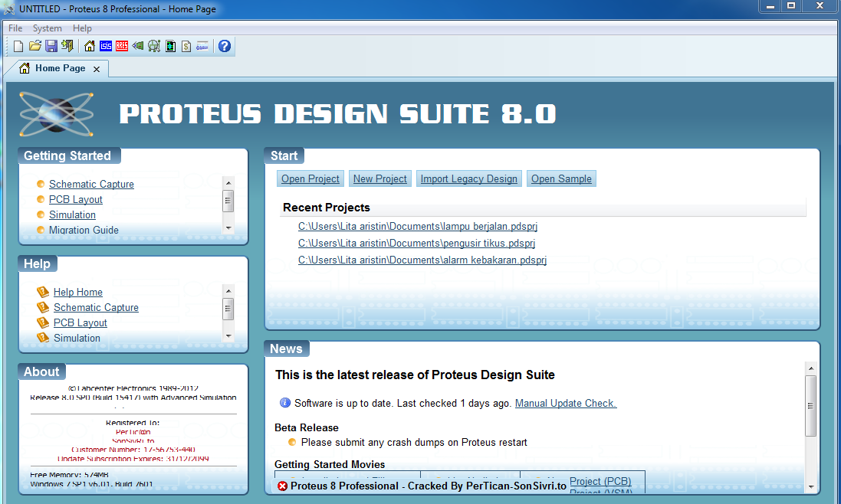Launch the 3D Visualizer toolbar icon
841x504 pixels.
coord(138,46)
